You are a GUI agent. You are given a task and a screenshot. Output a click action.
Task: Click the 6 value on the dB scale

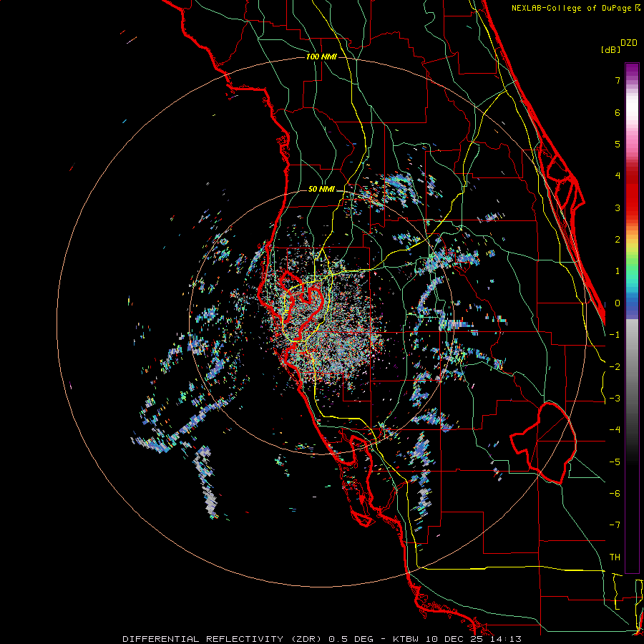[x=618, y=112]
